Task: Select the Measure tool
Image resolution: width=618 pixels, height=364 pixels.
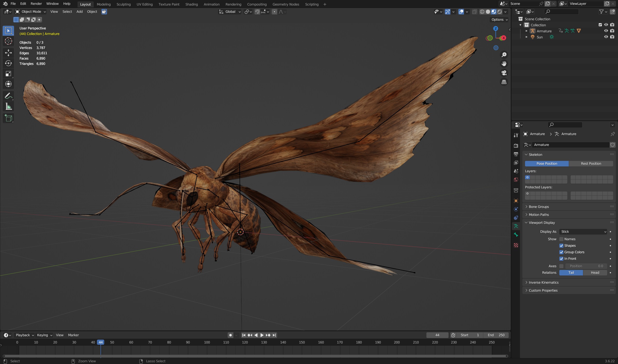Action: pyautogui.click(x=8, y=106)
